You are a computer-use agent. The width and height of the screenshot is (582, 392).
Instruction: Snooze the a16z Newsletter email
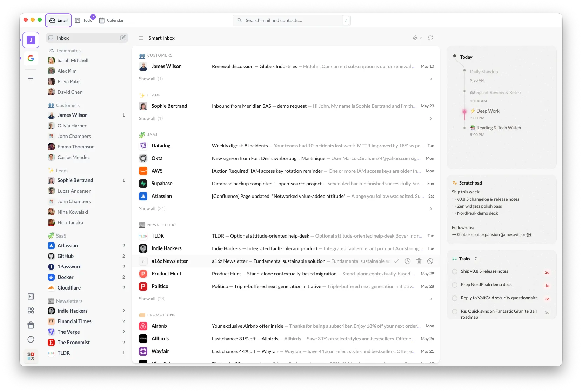[x=408, y=261]
